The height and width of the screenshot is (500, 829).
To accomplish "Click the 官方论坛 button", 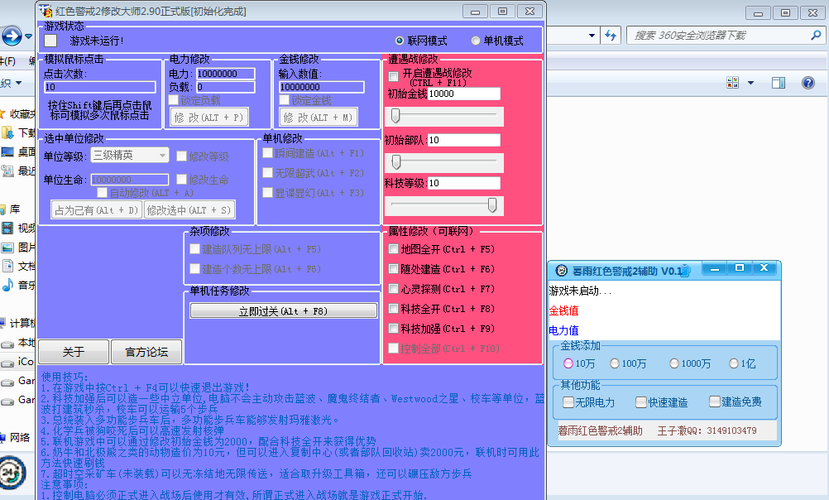I will (x=147, y=352).
